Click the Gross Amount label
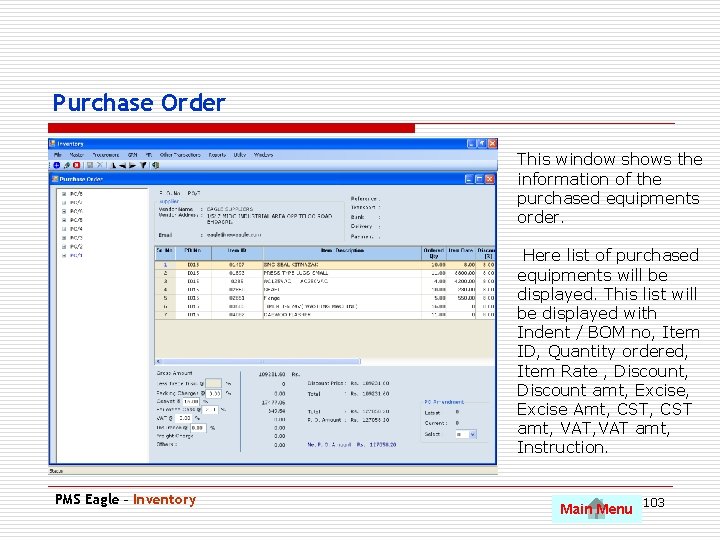Viewport: 720px width, 540px height. point(175,373)
